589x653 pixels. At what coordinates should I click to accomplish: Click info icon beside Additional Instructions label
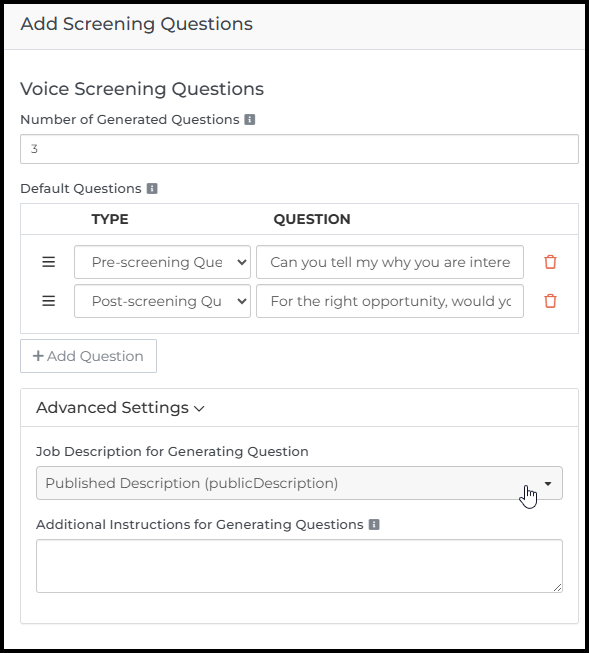374,524
